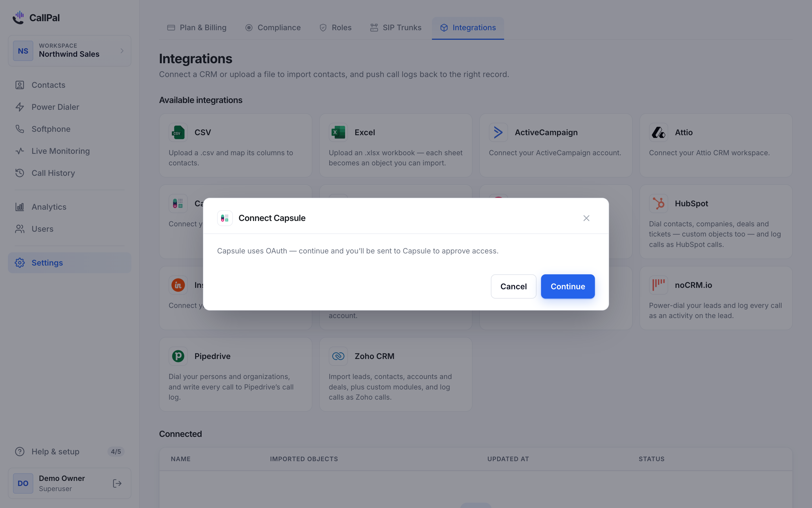Click the HubSpot integration icon

[x=658, y=203]
